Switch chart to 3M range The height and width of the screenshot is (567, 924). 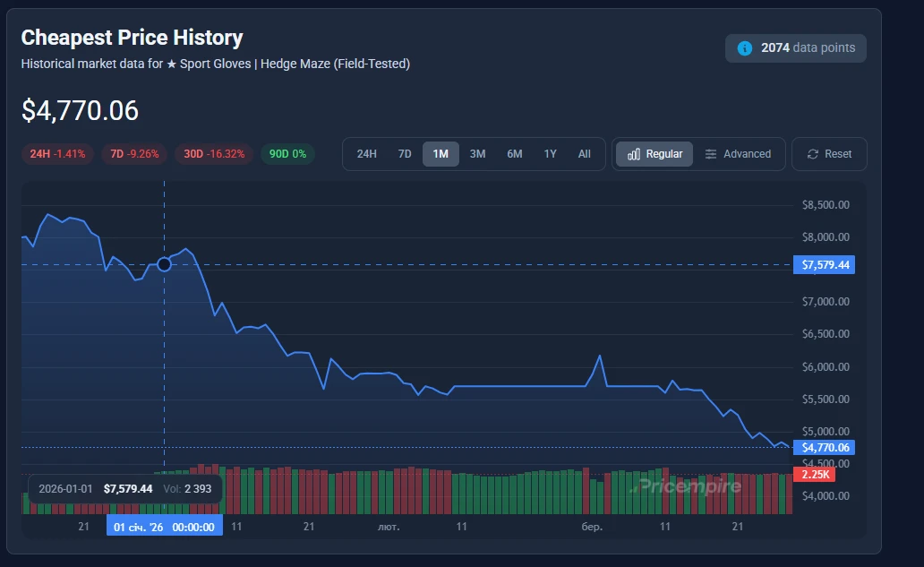(477, 154)
